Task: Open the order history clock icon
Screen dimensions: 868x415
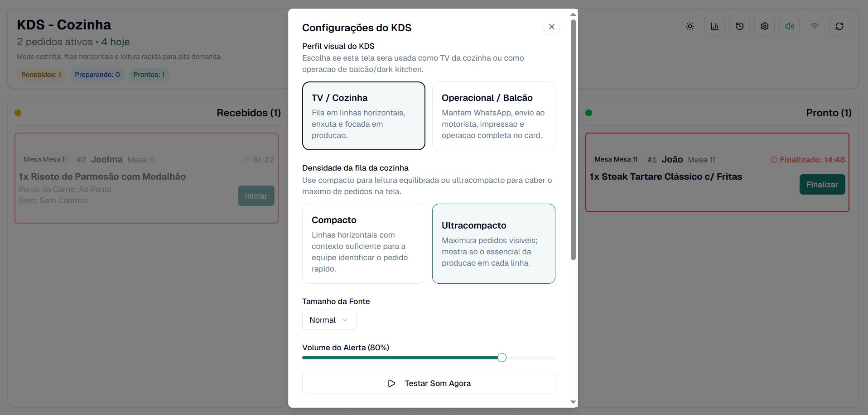Action: click(739, 26)
